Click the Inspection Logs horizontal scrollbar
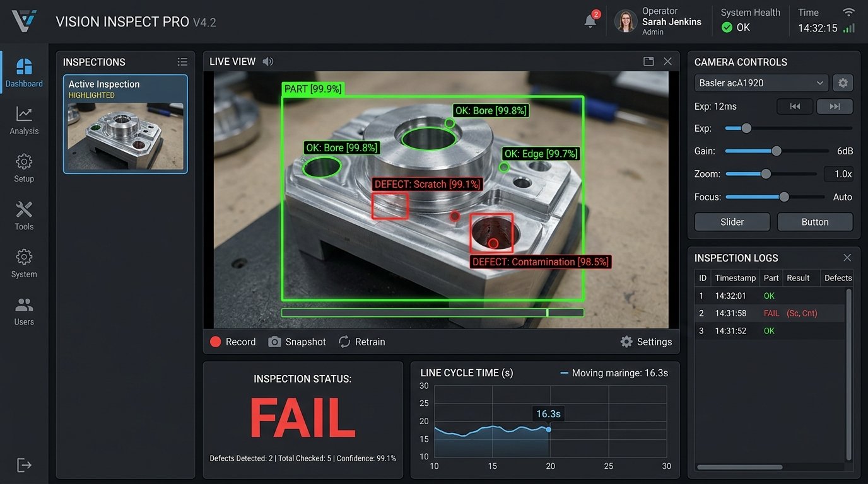Screen dimensions: 868x484 click(740, 467)
